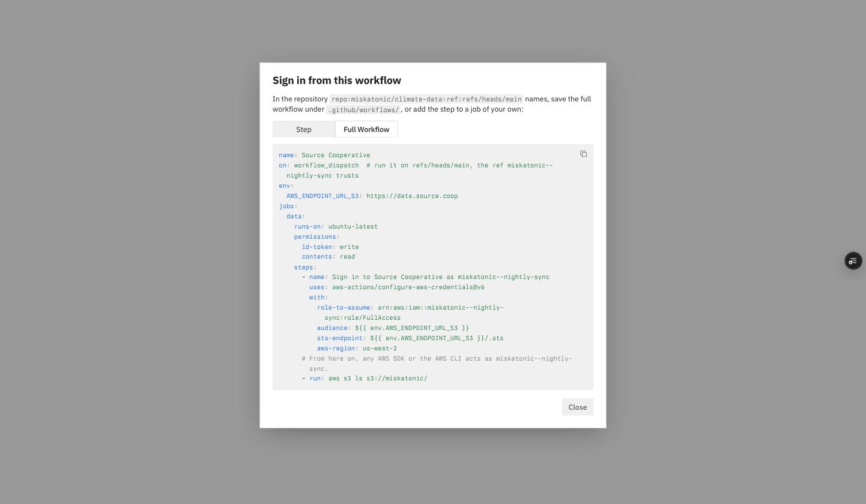Click the 'on: workflow_dispatch' code line
The width and height of the screenshot is (866, 504).
pos(416,170)
